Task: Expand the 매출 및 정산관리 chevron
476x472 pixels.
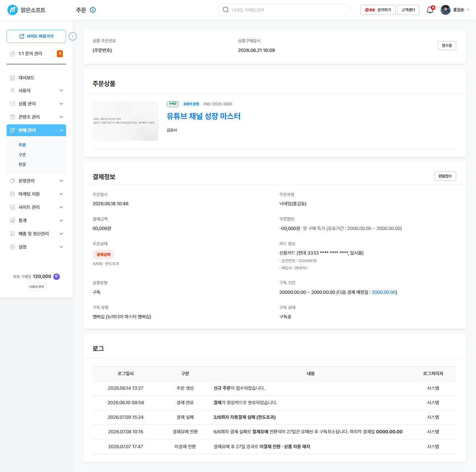Action: [x=61, y=234]
